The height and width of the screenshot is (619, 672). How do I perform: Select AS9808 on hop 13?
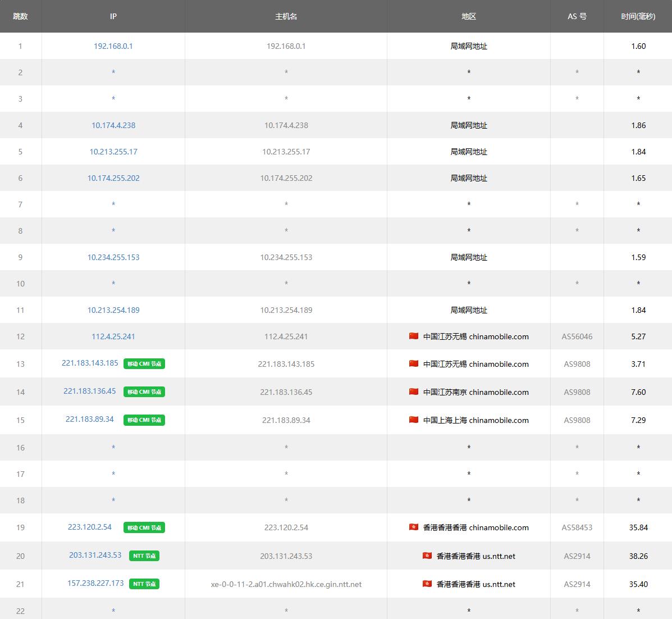pos(577,364)
